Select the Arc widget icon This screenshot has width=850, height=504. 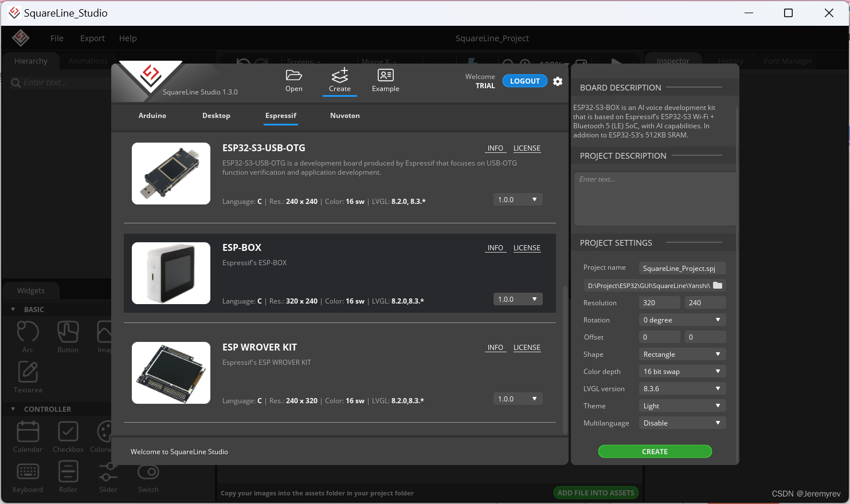tap(28, 332)
